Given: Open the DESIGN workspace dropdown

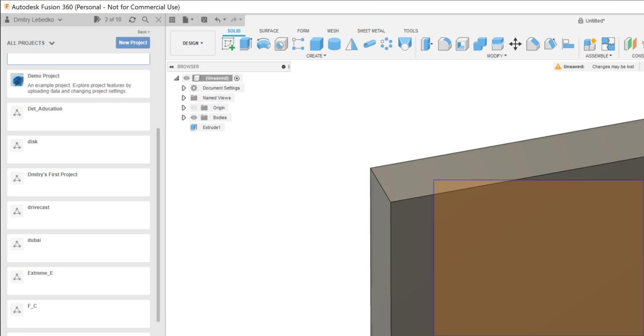Looking at the screenshot, I should click(193, 43).
